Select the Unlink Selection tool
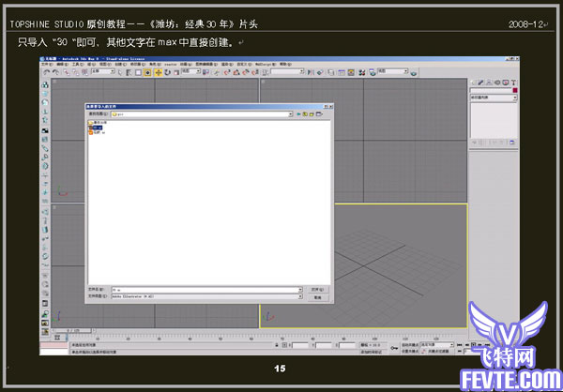This screenshot has width=563, height=392. (x=75, y=72)
